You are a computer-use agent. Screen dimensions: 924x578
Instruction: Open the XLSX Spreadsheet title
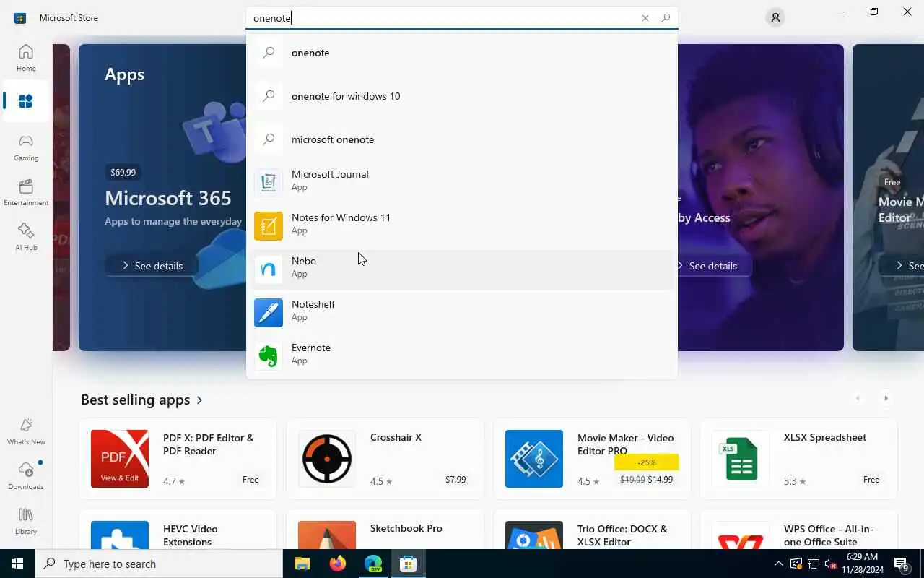pyautogui.click(x=825, y=438)
